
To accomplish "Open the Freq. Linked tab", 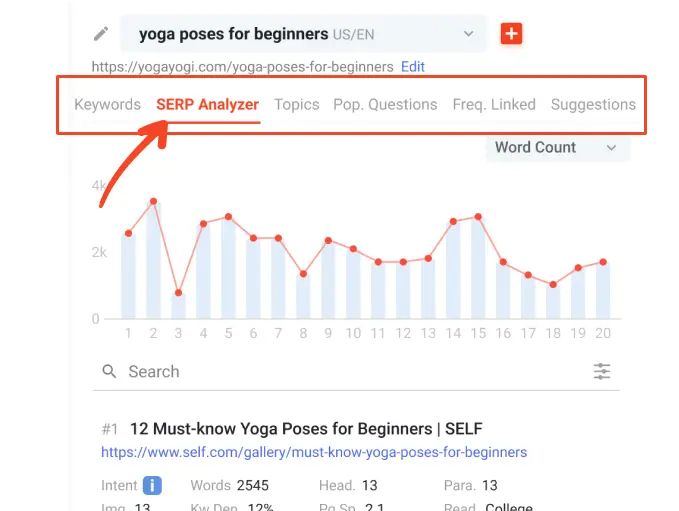I will [x=494, y=104].
